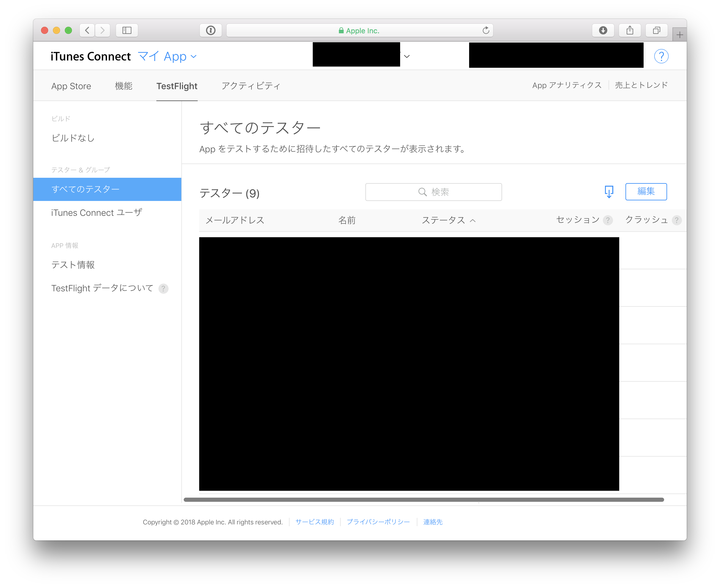Click the TestFlight データについて help icon

[x=164, y=288]
